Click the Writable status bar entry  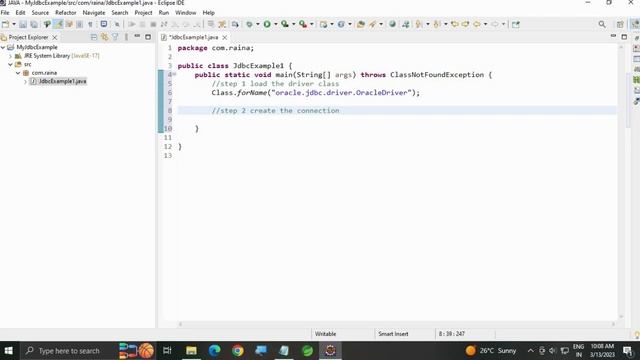click(325, 334)
